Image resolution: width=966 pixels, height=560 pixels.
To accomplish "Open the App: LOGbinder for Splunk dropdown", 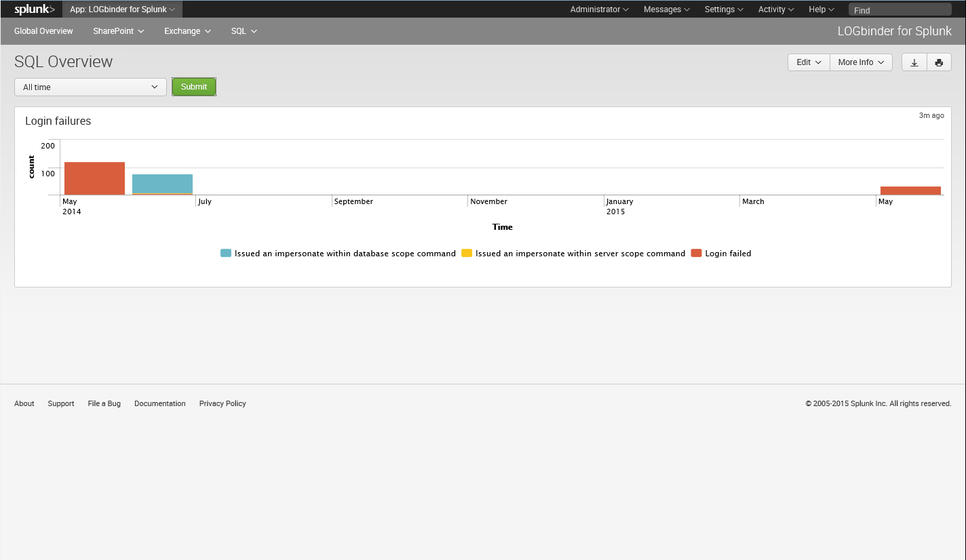I will pyautogui.click(x=122, y=9).
